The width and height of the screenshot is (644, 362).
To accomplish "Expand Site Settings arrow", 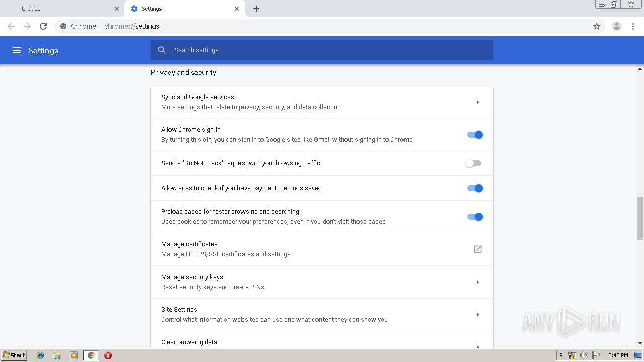I will click(478, 315).
